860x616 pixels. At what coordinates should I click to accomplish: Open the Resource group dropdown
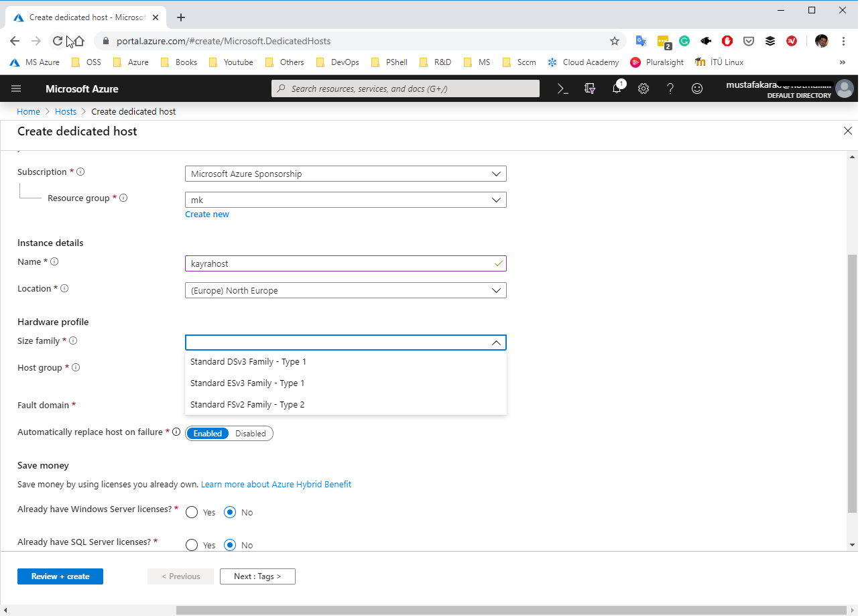pyautogui.click(x=345, y=200)
